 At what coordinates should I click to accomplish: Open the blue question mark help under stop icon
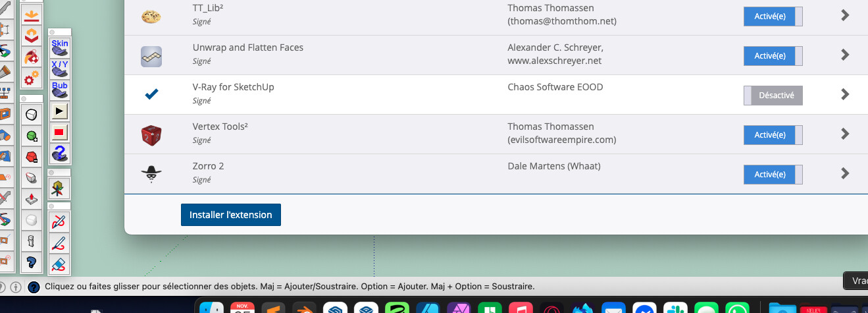coord(60,154)
